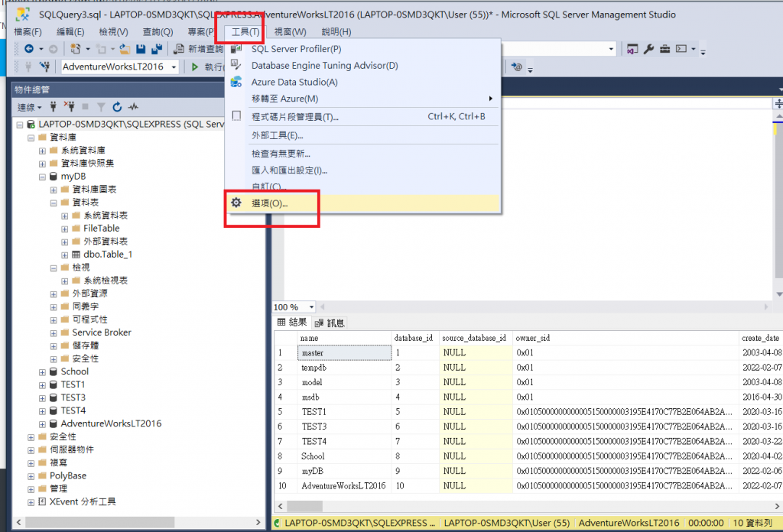Click the Execute (執行) green play button
The height and width of the screenshot is (532, 783).
pyautogui.click(x=195, y=66)
